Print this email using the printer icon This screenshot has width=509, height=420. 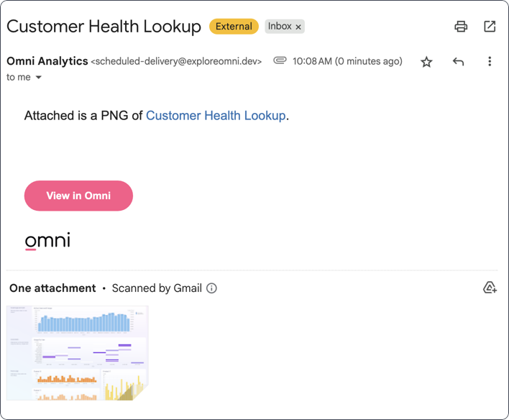(461, 27)
